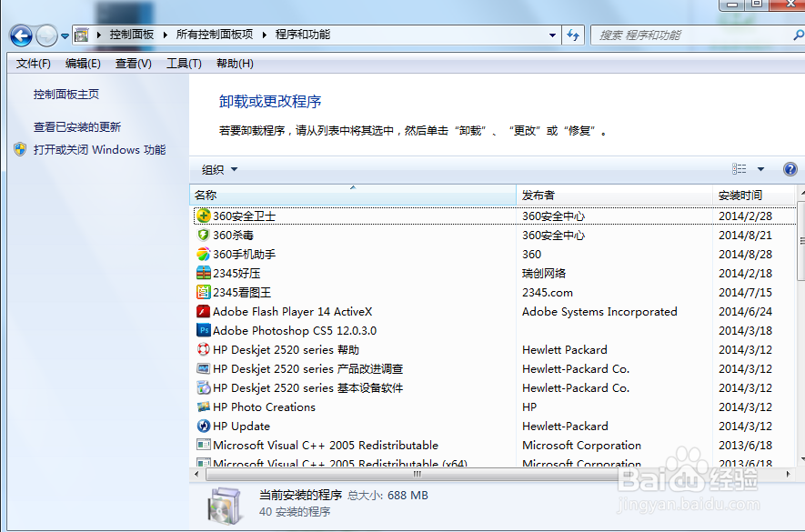Open 查看已安装的更新 link
Image resolution: width=805 pixels, height=532 pixels.
click(x=77, y=126)
